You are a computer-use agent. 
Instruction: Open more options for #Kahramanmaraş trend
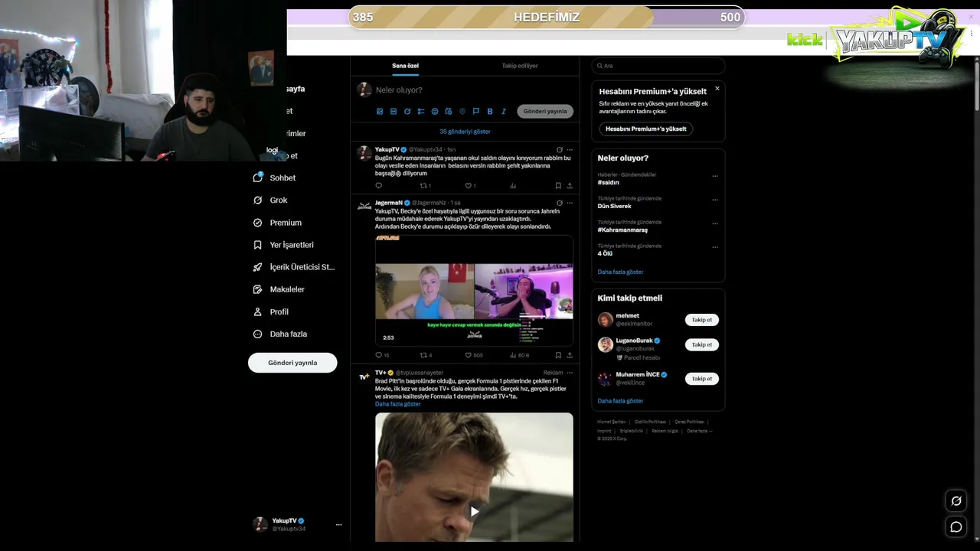(715, 223)
